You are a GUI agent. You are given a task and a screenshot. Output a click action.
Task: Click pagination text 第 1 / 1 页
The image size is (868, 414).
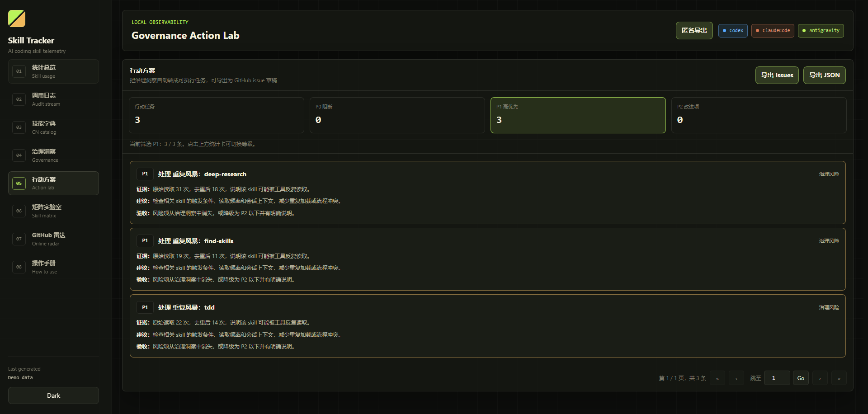(x=682, y=378)
